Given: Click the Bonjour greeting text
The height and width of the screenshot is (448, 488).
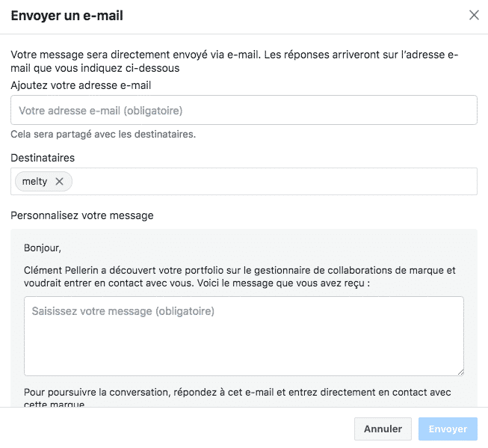Looking at the screenshot, I should click(x=43, y=247).
